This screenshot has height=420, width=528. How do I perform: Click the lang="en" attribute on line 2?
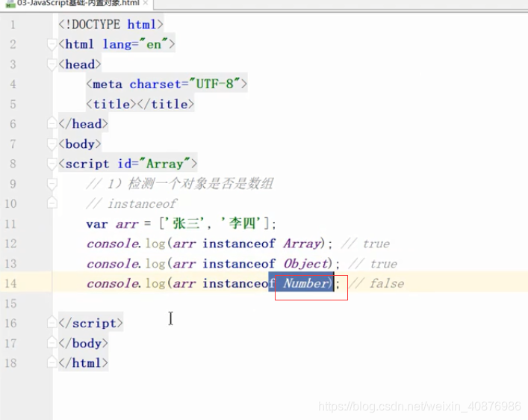point(135,44)
